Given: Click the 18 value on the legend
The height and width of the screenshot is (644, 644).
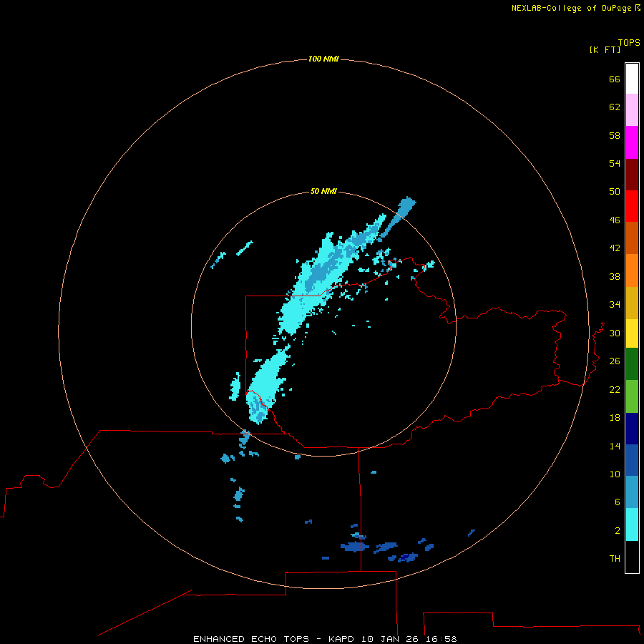Looking at the screenshot, I should pyautogui.click(x=615, y=418).
